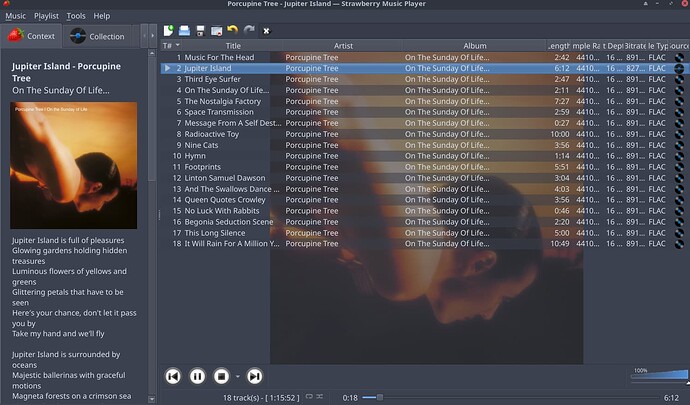
Task: Toggle repeat mode in status bar
Action: tap(309, 397)
